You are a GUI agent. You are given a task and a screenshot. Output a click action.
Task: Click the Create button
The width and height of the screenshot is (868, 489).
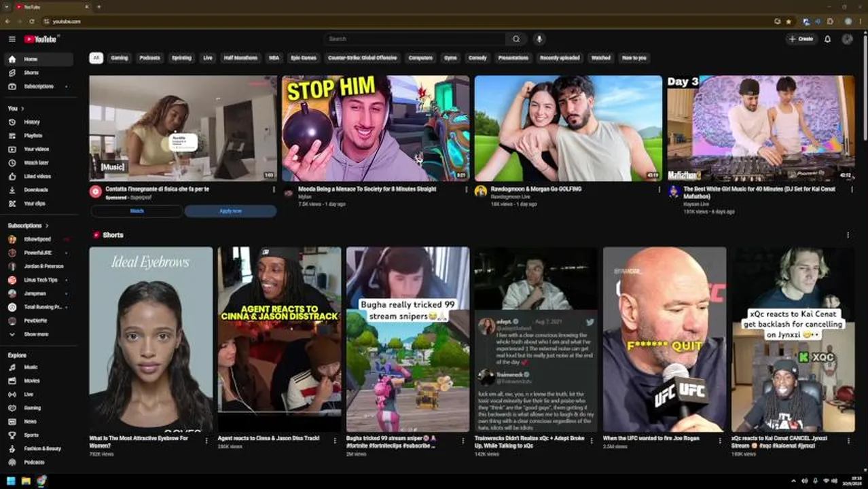coord(801,39)
